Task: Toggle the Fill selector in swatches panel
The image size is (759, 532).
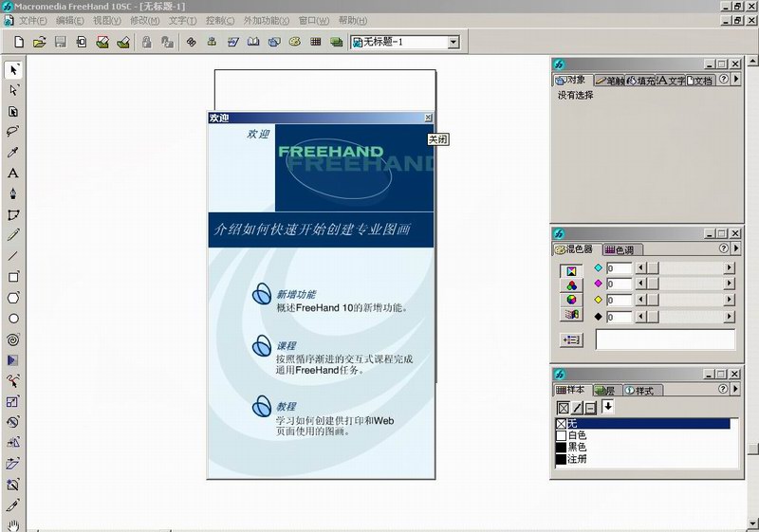Action: click(x=563, y=408)
